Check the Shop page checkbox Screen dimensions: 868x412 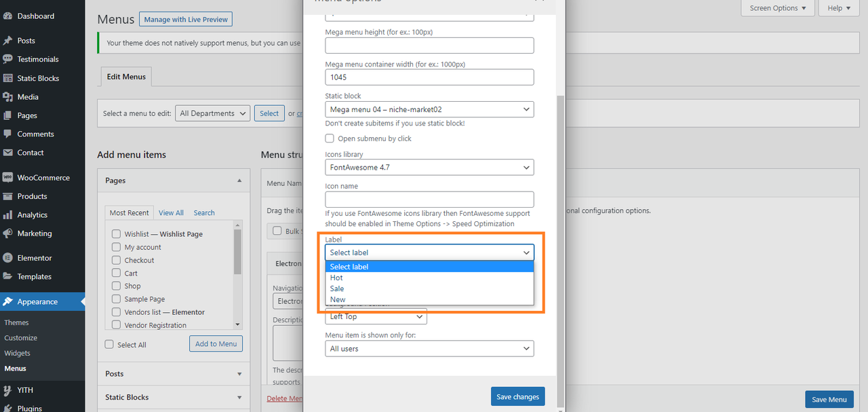pyautogui.click(x=117, y=286)
